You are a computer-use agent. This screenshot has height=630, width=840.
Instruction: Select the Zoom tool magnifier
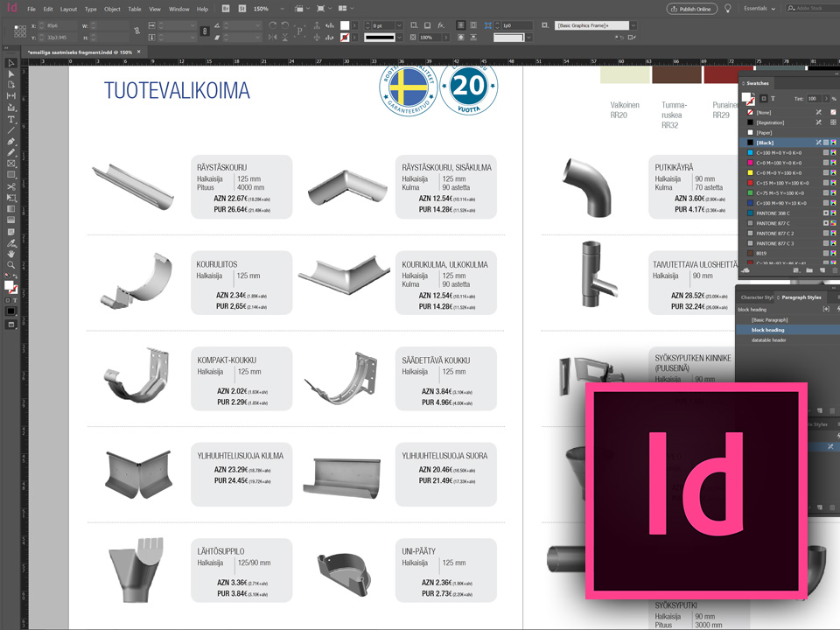tap(10, 264)
